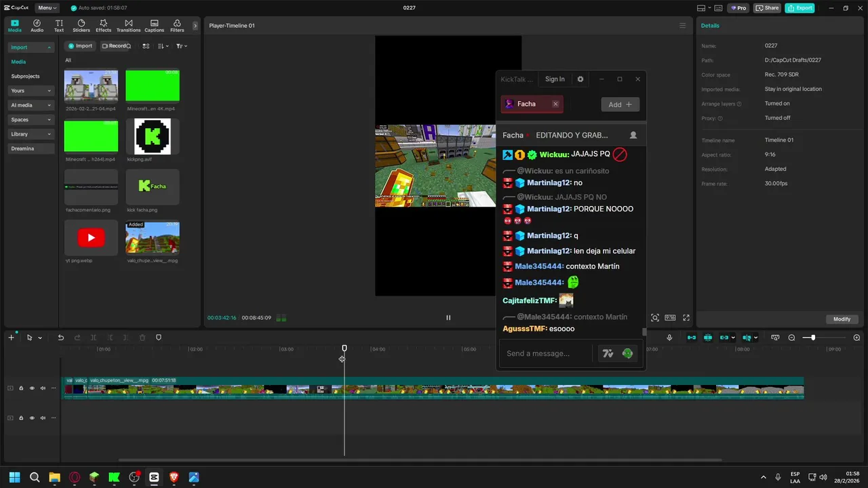Open Dreamina in the sidebar
This screenshot has width=868, height=488.
(31, 148)
